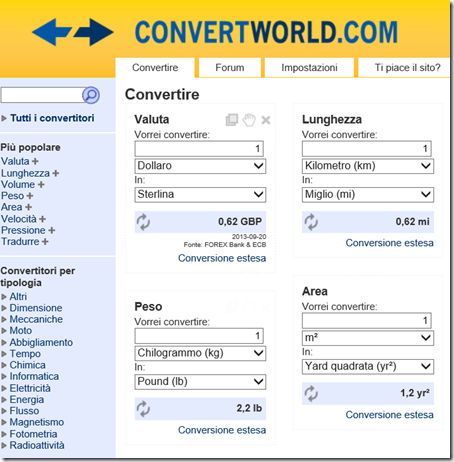The image size is (454, 462).
Task: Click the Convertworld arrows logo
Action: (x=73, y=32)
